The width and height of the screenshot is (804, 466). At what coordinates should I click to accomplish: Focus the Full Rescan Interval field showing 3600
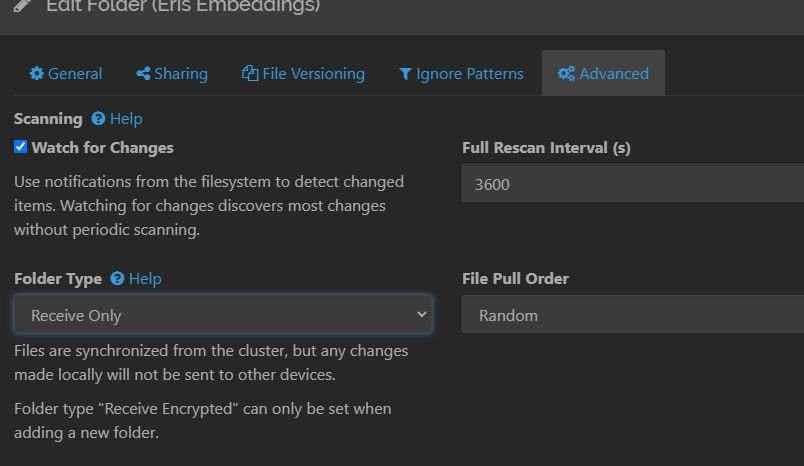[633, 184]
